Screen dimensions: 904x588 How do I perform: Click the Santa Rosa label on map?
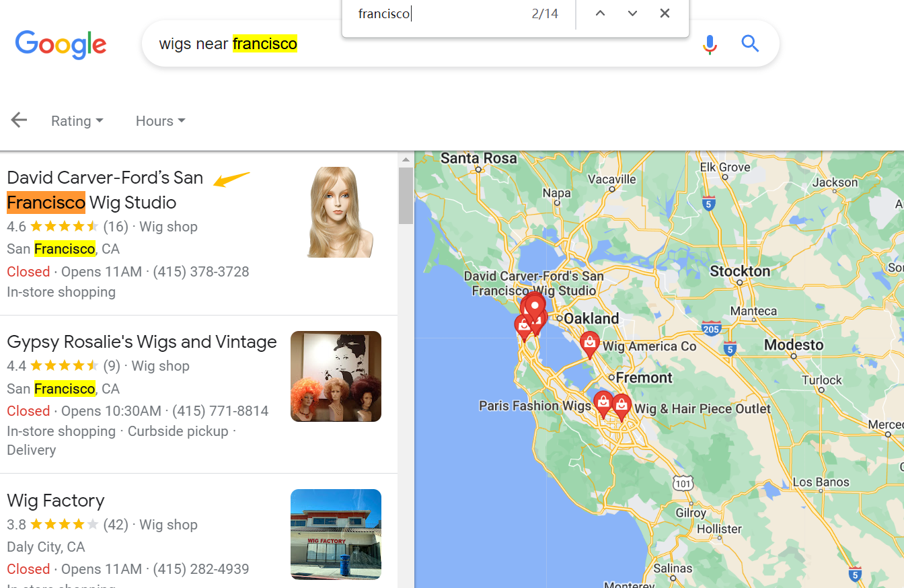pyautogui.click(x=479, y=158)
